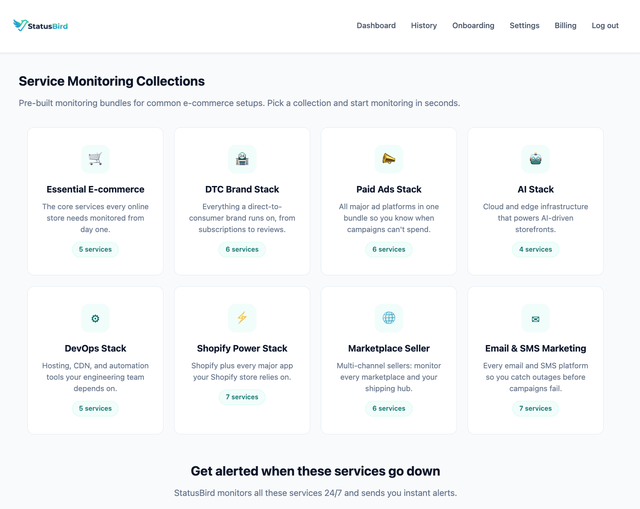Click the 7 services badge under Email & SMS Marketing
The height and width of the screenshot is (509, 640).
pyautogui.click(x=536, y=409)
